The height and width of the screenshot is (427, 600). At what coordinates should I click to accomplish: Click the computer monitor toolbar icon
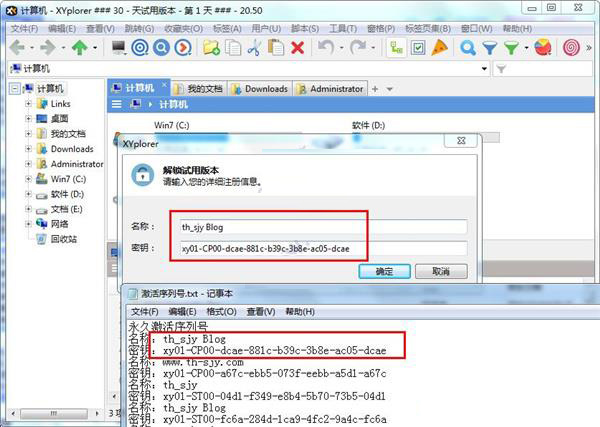tap(118, 47)
